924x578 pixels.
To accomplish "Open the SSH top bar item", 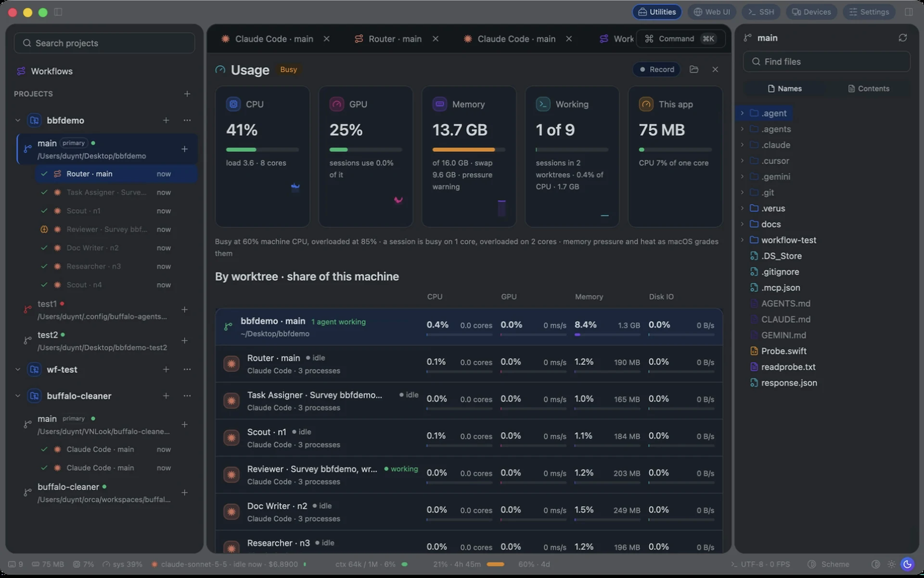I will (x=762, y=12).
